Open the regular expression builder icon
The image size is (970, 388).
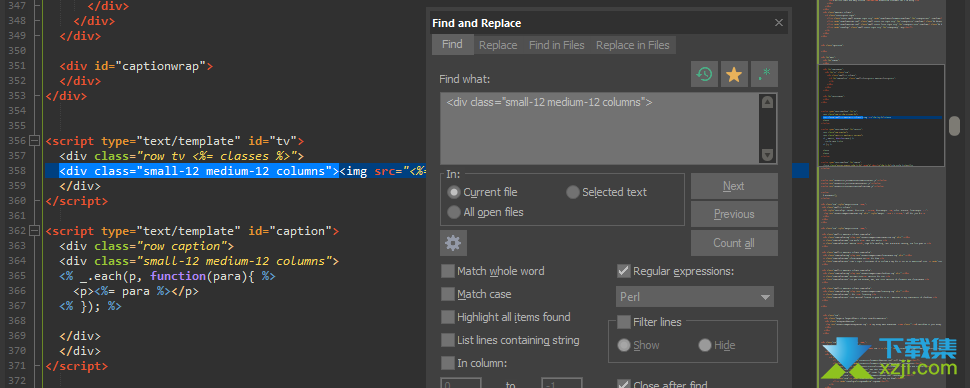[x=764, y=74]
